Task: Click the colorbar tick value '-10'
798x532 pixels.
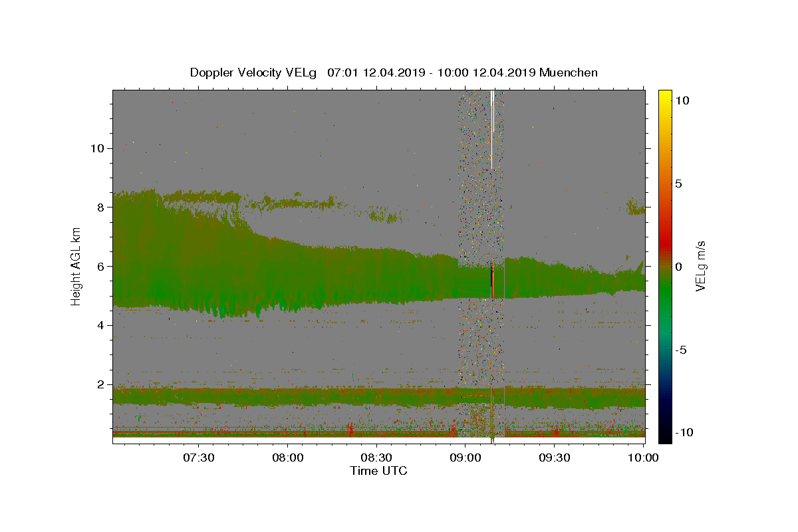Action: coord(686,432)
